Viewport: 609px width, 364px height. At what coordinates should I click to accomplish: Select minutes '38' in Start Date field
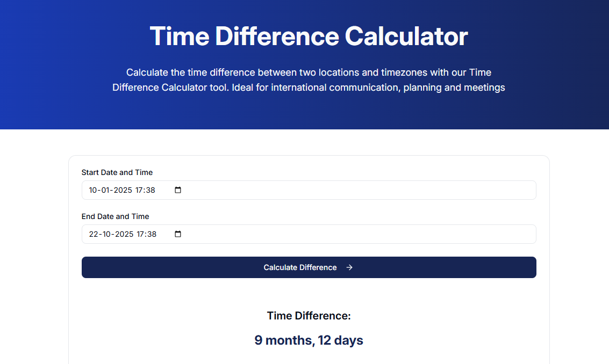point(151,190)
